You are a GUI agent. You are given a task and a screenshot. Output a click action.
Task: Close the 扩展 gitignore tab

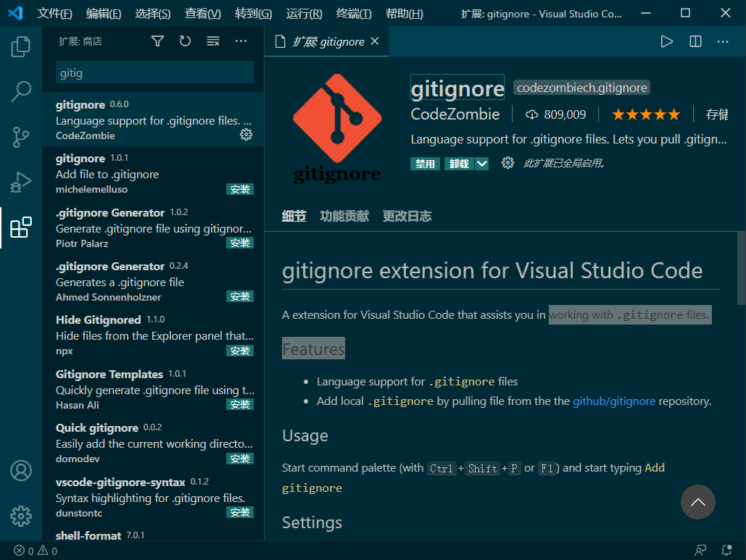375,41
